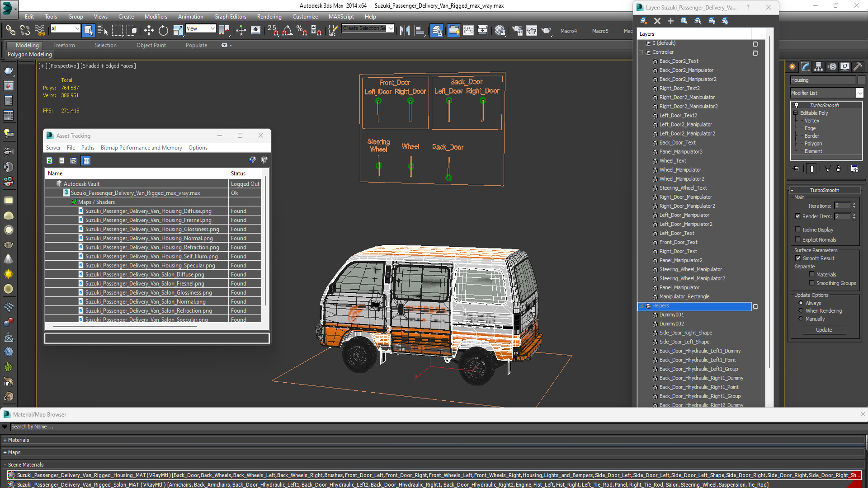Open the Utilities hammer panel tab

click(858, 67)
